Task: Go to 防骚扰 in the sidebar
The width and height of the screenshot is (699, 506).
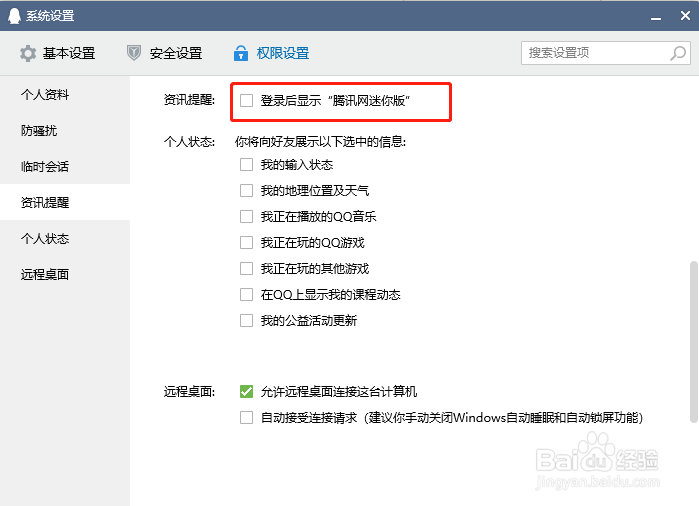Action: pyautogui.click(x=65, y=131)
